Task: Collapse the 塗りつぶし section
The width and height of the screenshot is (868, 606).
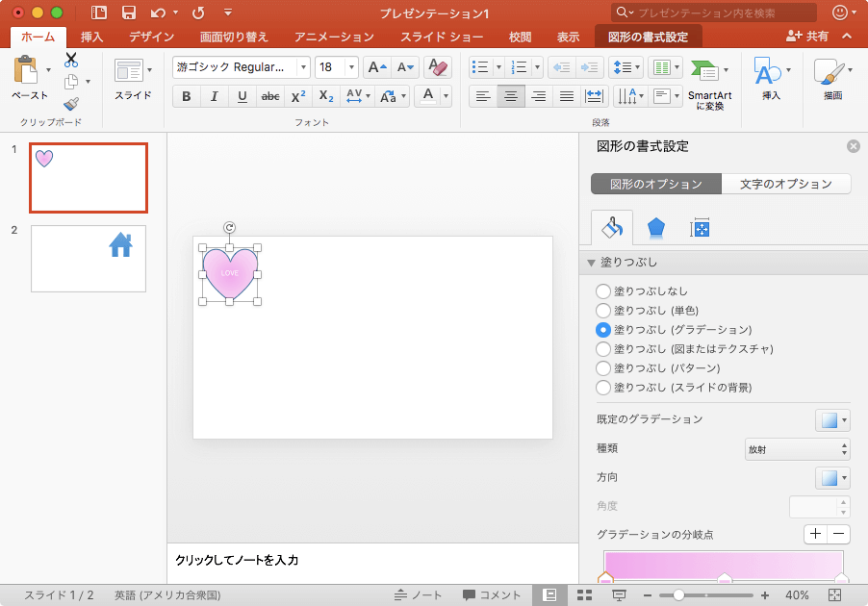Action: pos(592,262)
